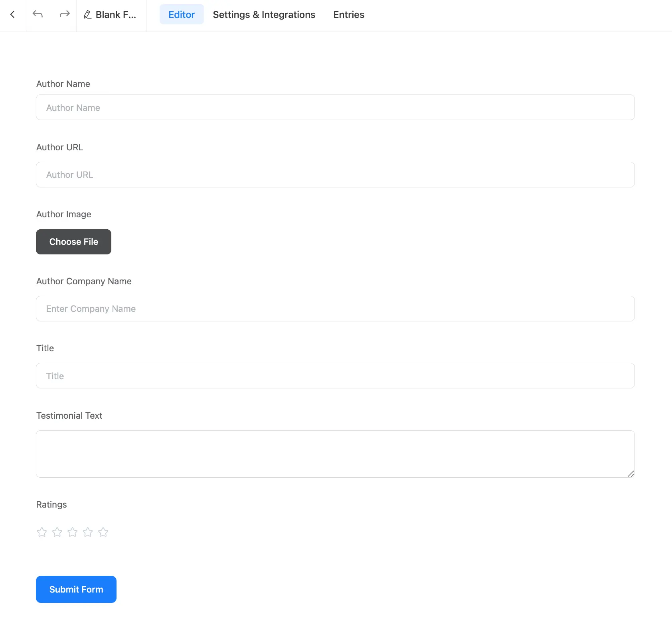Click the back arrow icon
The height and width of the screenshot is (638, 672).
[13, 15]
